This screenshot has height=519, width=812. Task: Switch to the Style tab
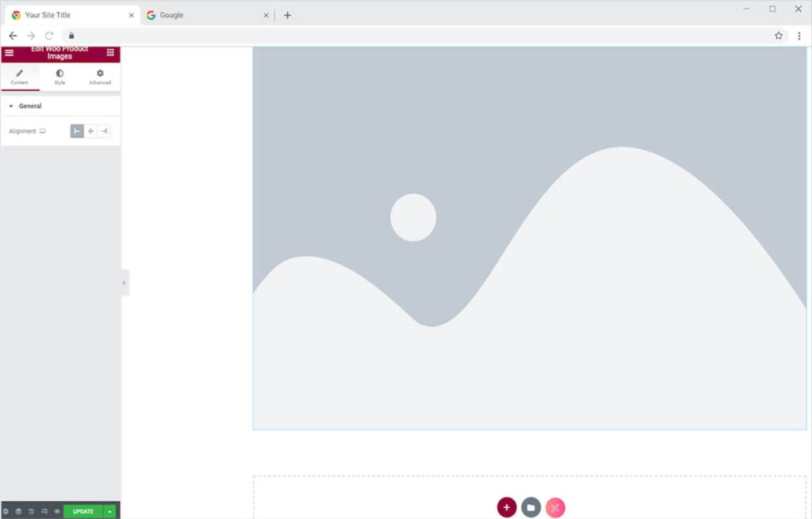click(59, 77)
